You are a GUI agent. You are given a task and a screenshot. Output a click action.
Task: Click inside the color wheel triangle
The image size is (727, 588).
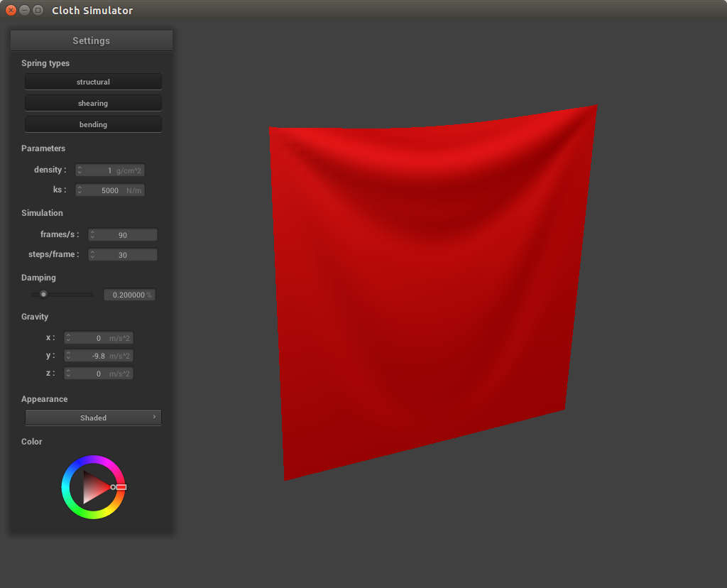point(92,487)
